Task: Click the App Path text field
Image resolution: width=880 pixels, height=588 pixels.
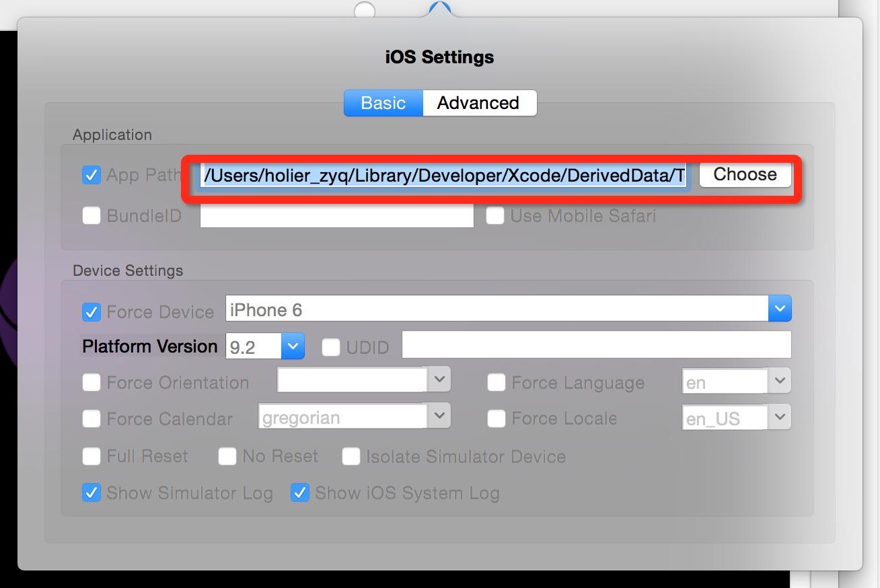Action: click(x=445, y=176)
